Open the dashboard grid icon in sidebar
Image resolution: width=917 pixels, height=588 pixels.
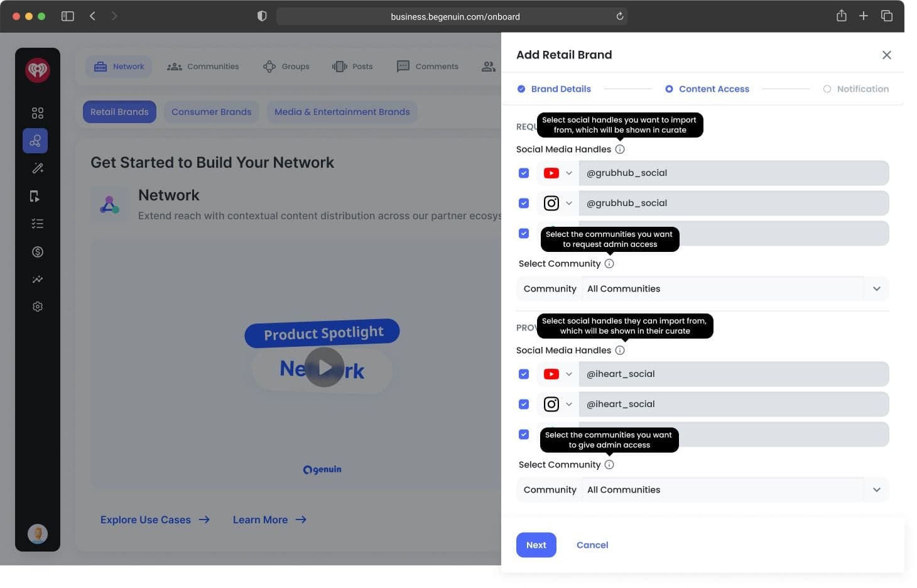coord(38,113)
